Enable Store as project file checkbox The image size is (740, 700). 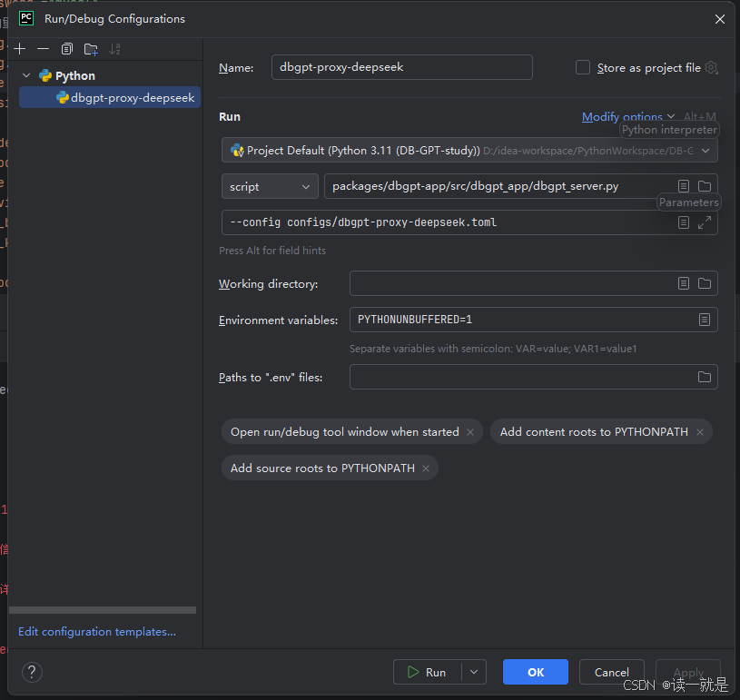click(x=582, y=67)
